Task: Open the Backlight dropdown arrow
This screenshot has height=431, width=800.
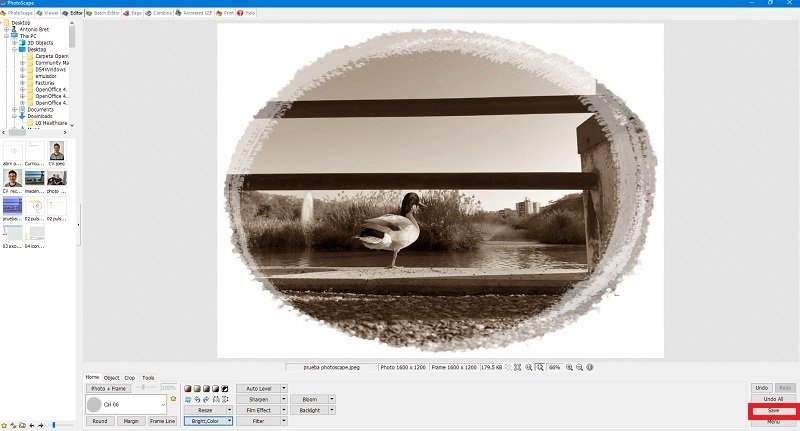Action: [x=332, y=410]
